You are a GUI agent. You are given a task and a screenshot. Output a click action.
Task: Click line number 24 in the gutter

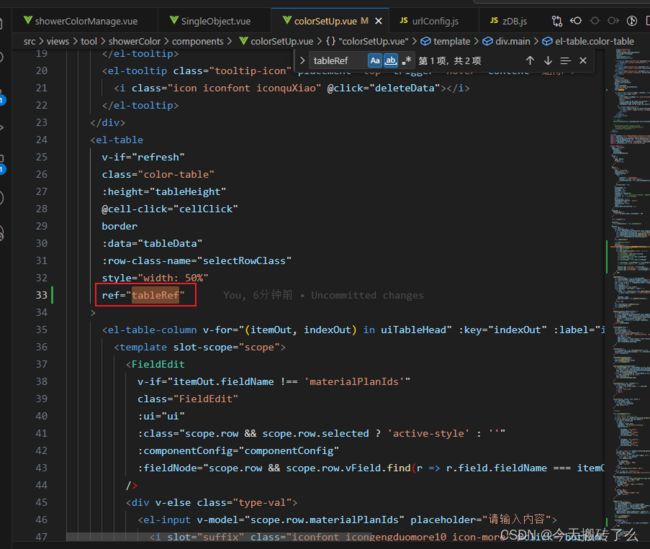(x=41, y=140)
